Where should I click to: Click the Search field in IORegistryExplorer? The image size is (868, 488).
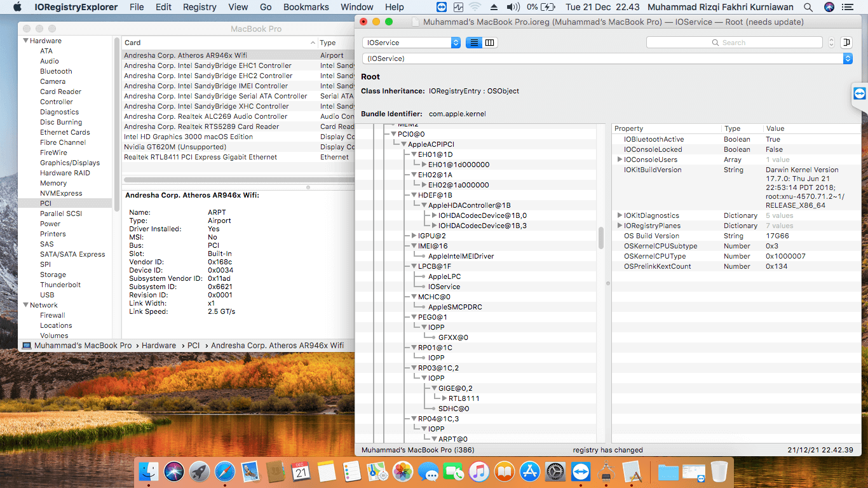tap(734, 43)
